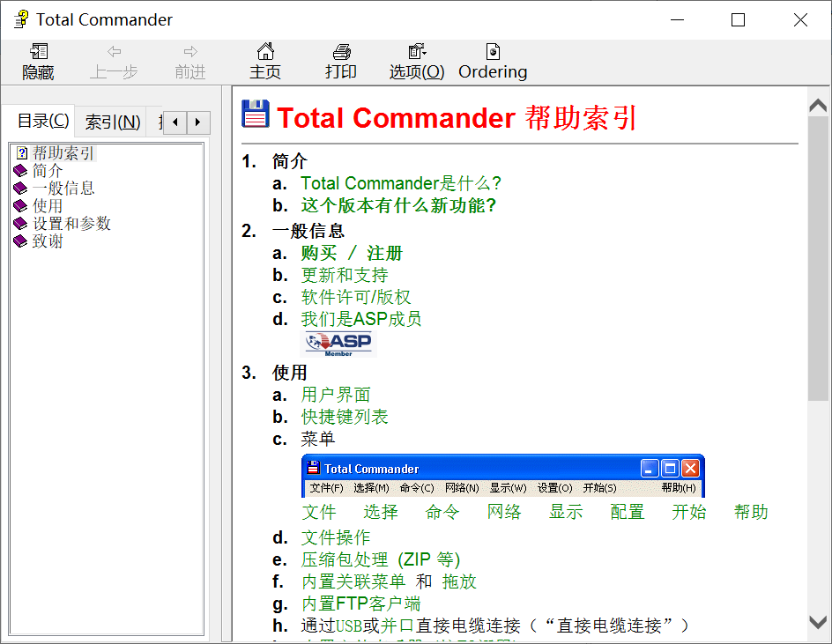The height and width of the screenshot is (644, 832).
Task: Maximize the help window
Action: click(x=738, y=19)
